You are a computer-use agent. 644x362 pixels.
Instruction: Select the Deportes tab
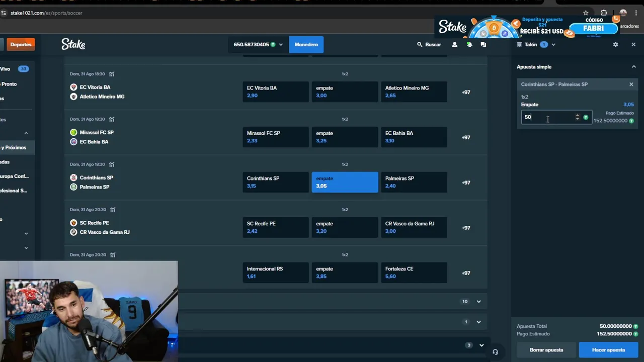tap(21, 44)
